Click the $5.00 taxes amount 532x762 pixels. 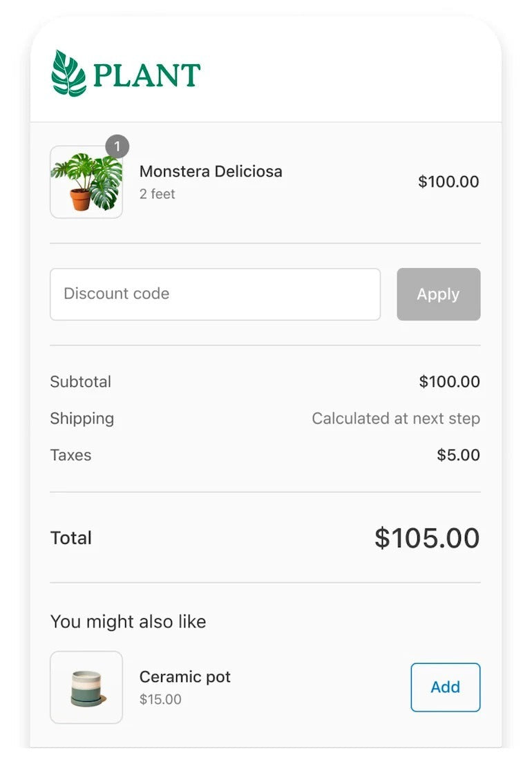pyautogui.click(x=458, y=455)
